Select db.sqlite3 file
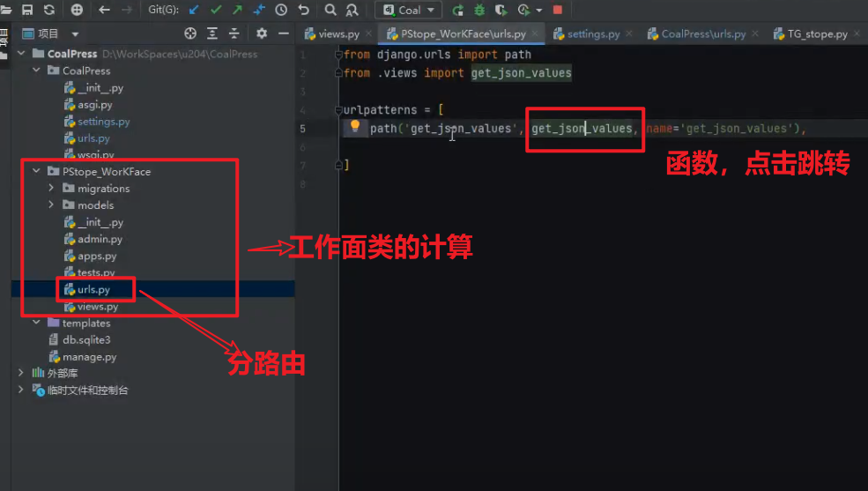 (85, 340)
